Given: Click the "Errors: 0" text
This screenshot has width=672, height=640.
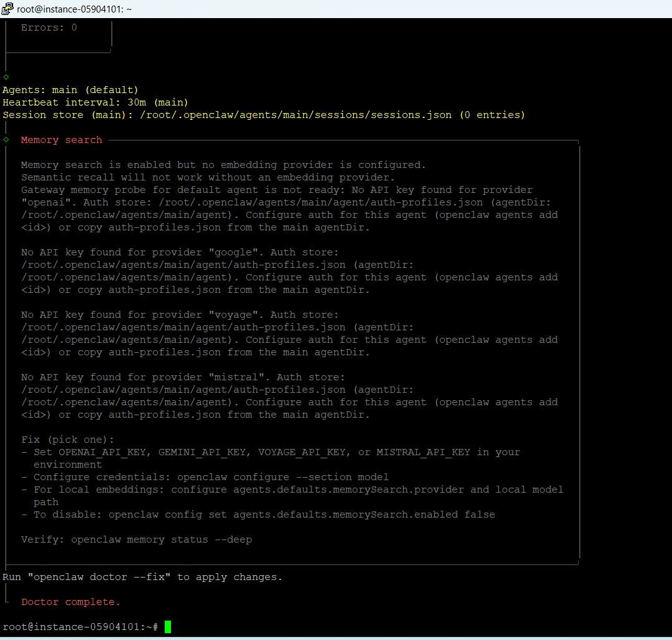Looking at the screenshot, I should [49, 27].
